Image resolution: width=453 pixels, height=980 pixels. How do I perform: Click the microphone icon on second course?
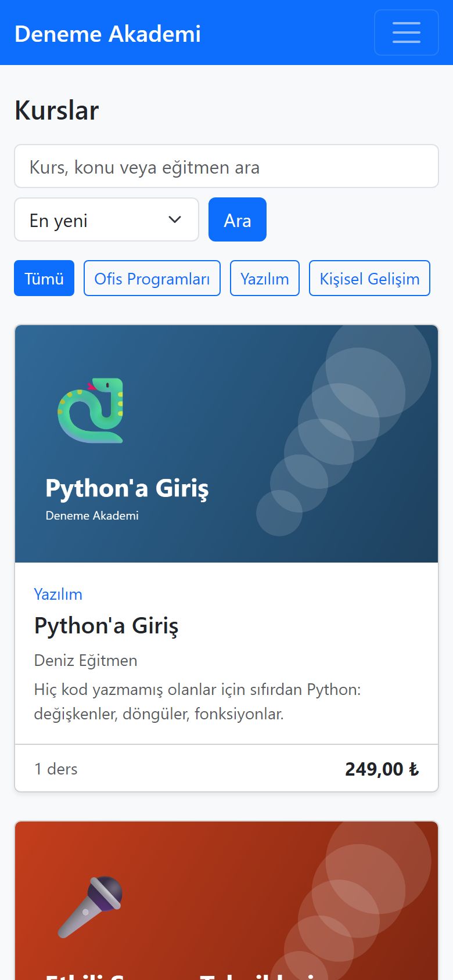coord(91,907)
